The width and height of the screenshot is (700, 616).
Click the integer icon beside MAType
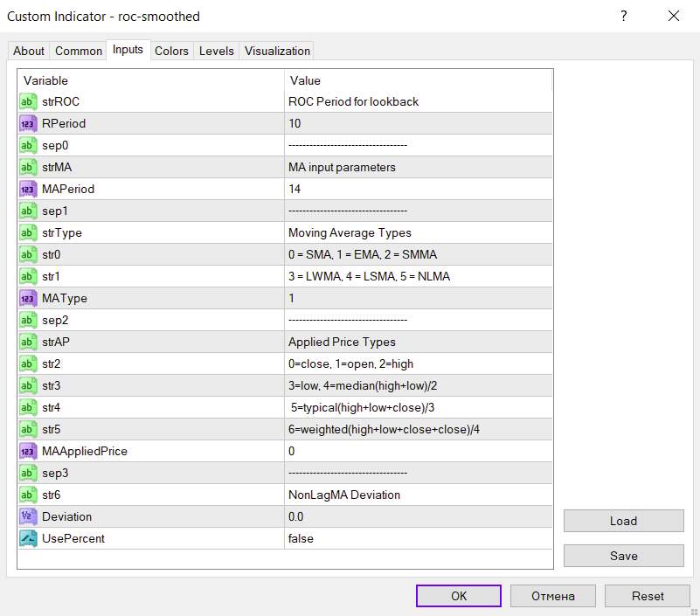point(28,299)
